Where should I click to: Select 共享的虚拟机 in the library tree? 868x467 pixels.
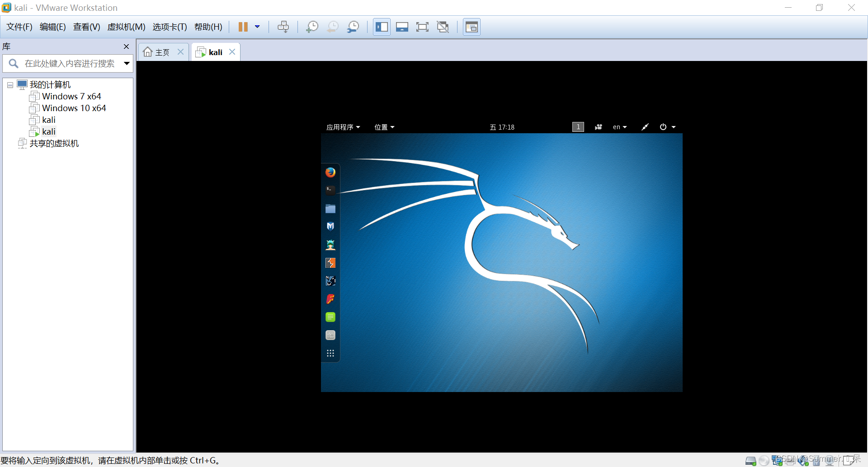[x=54, y=143]
